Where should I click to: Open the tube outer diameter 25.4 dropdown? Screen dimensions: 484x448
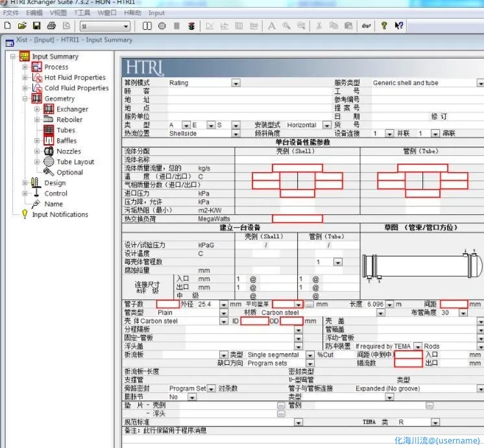click(223, 305)
